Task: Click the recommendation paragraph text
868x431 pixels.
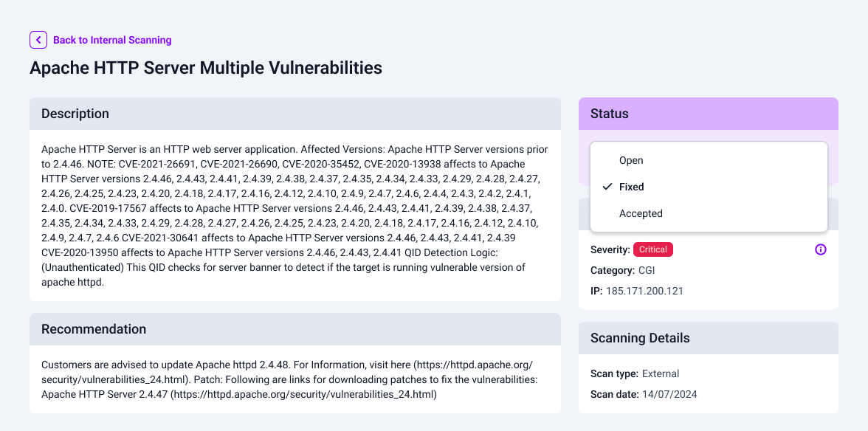Action: 289,379
